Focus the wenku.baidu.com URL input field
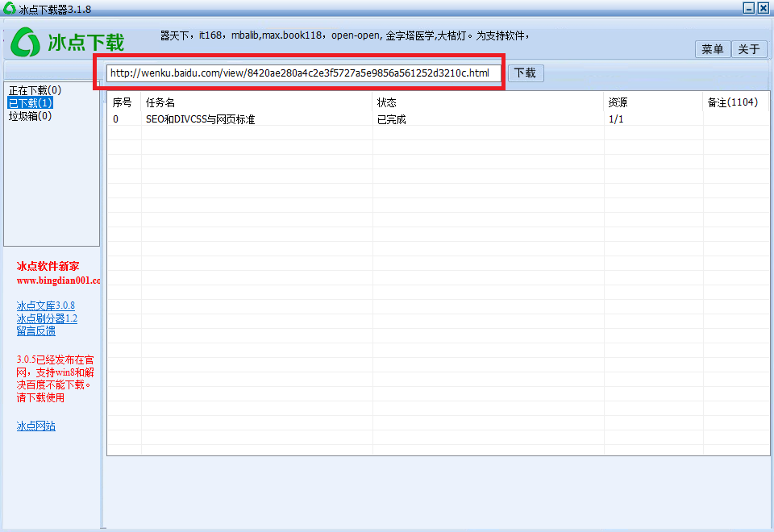Viewport: 774px width, 532px height. [x=304, y=73]
